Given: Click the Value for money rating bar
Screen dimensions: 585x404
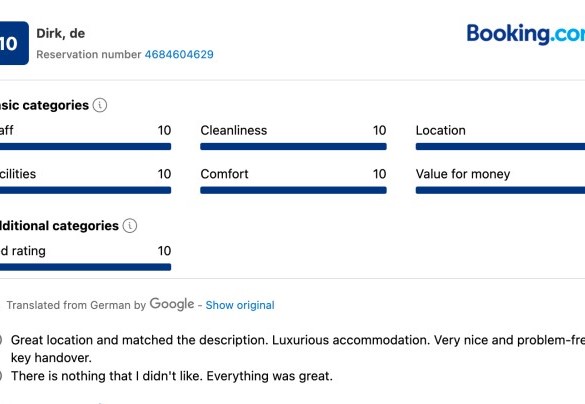Looking at the screenshot, I should pyautogui.click(x=500, y=190).
